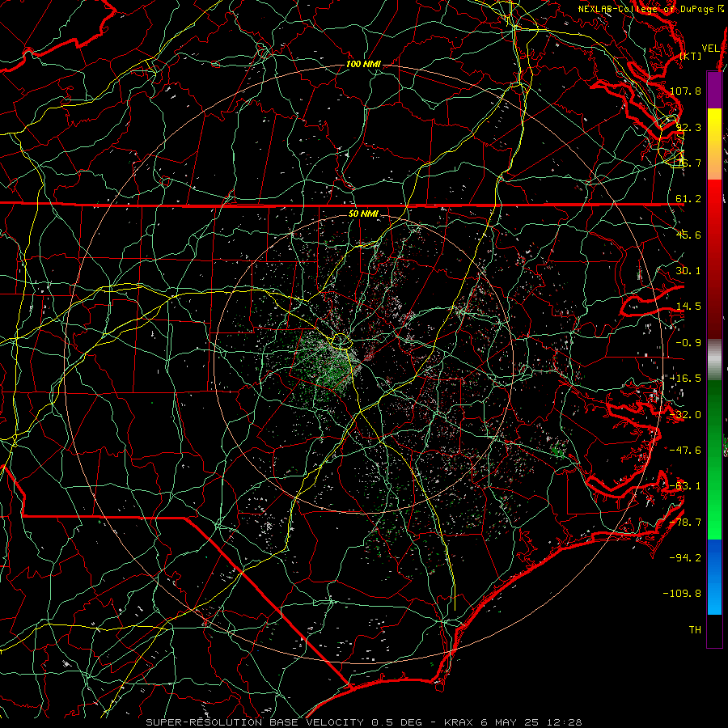Select the -0.9 value on velocity scale
This screenshot has width=728, height=728.
point(688,343)
